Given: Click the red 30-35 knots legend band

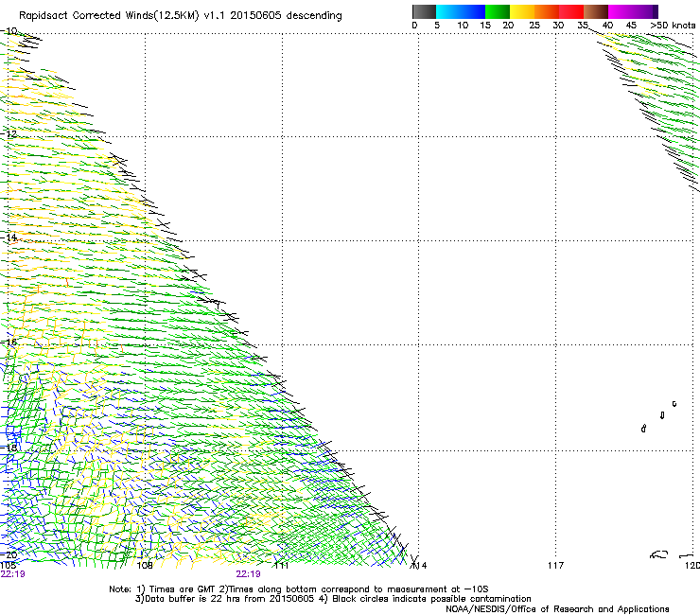Looking at the screenshot, I should 571,11.
